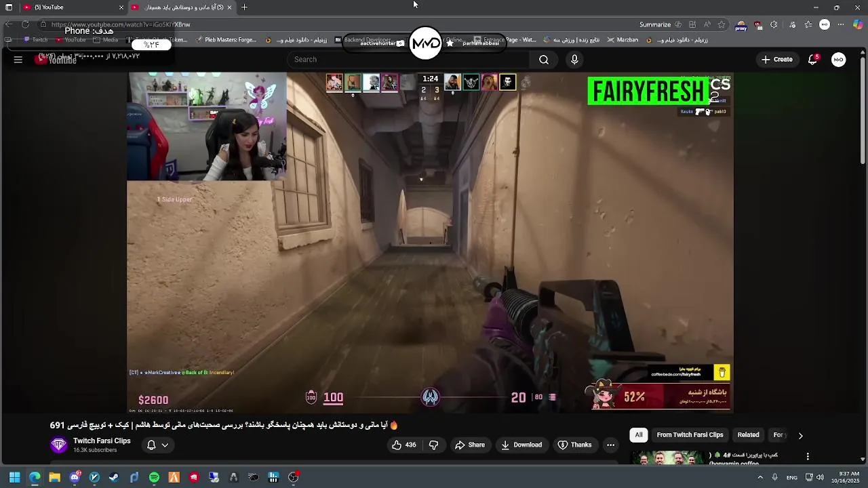Image resolution: width=868 pixels, height=488 pixels.
Task: Open the proxy extension icon
Action: 741,25
